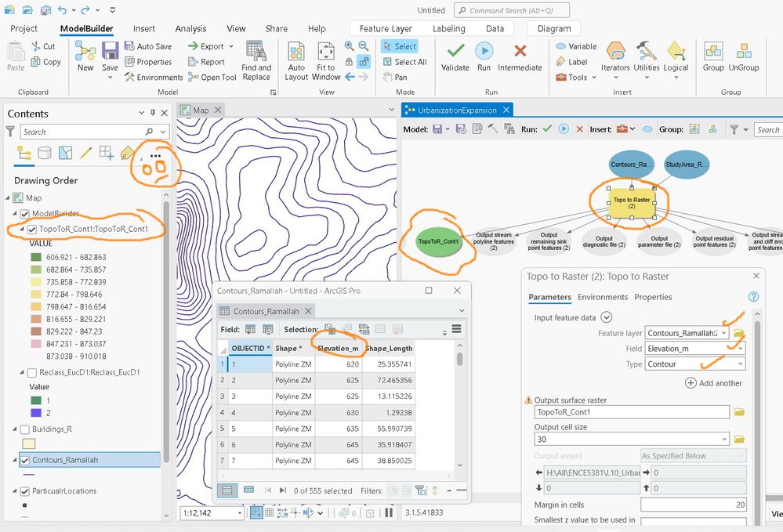This screenshot has height=532, width=783.
Task: Open the Feature layer dropdown
Action: click(723, 333)
